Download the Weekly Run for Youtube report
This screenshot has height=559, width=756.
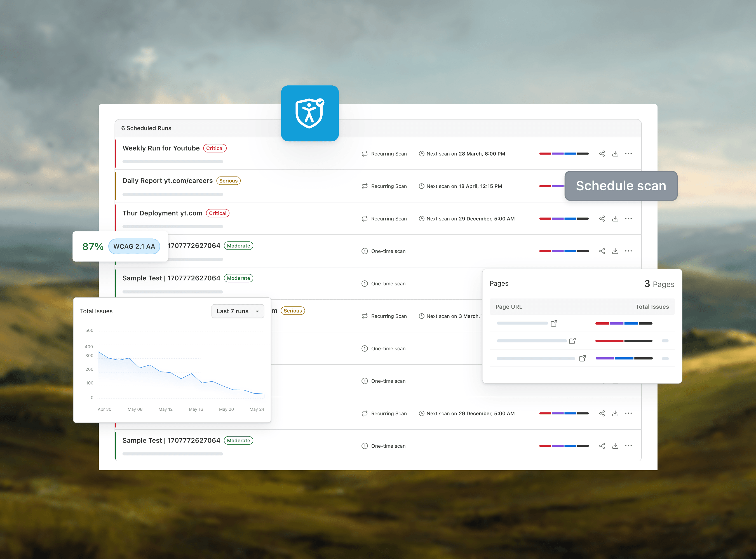[x=615, y=154]
